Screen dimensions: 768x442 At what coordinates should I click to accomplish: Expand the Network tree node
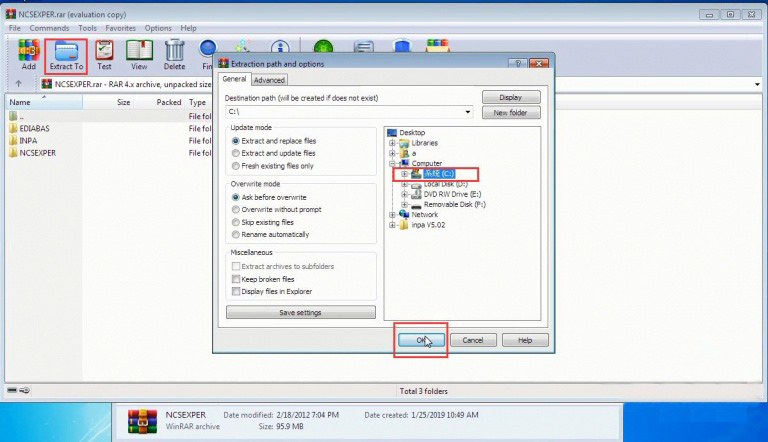[392, 215]
